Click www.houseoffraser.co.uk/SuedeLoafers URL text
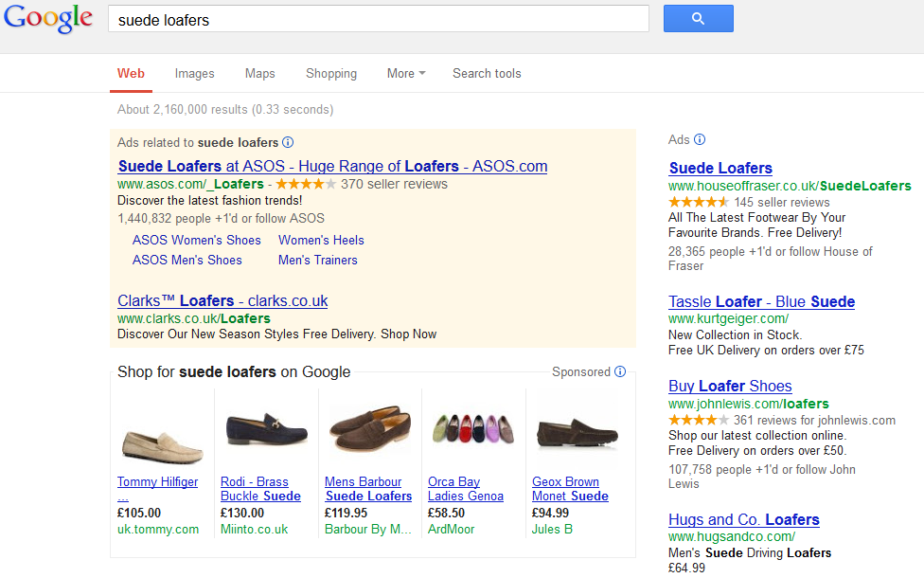Viewport: 924px width, 578px height. point(790,186)
